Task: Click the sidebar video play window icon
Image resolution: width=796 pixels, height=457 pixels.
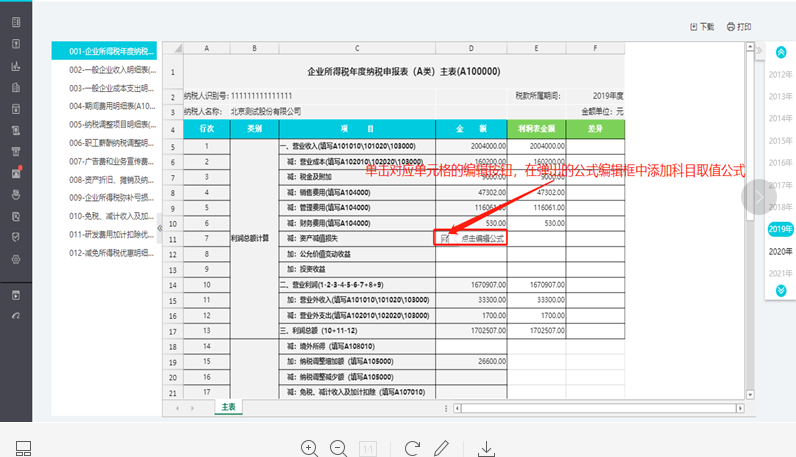Action: point(16,296)
